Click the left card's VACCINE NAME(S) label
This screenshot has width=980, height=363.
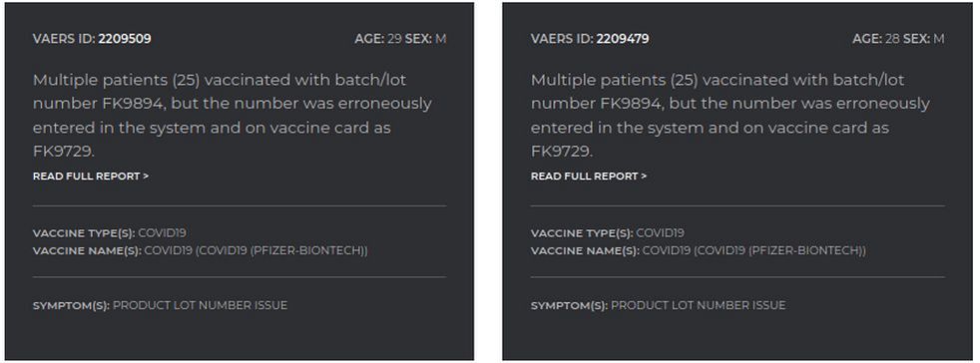pyautogui.click(x=87, y=250)
